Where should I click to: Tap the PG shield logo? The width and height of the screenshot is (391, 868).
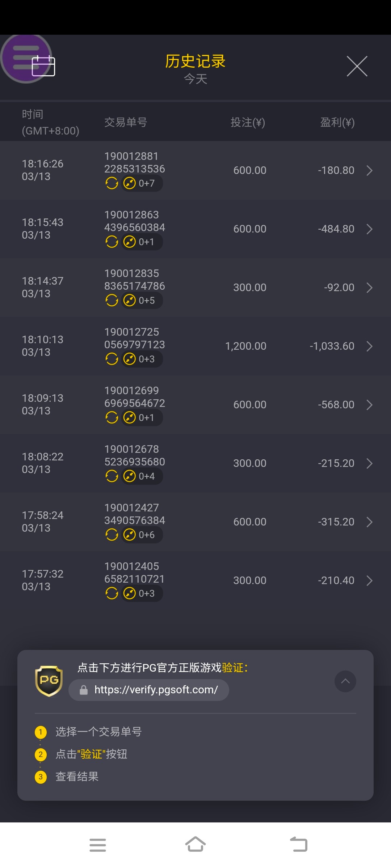(49, 681)
